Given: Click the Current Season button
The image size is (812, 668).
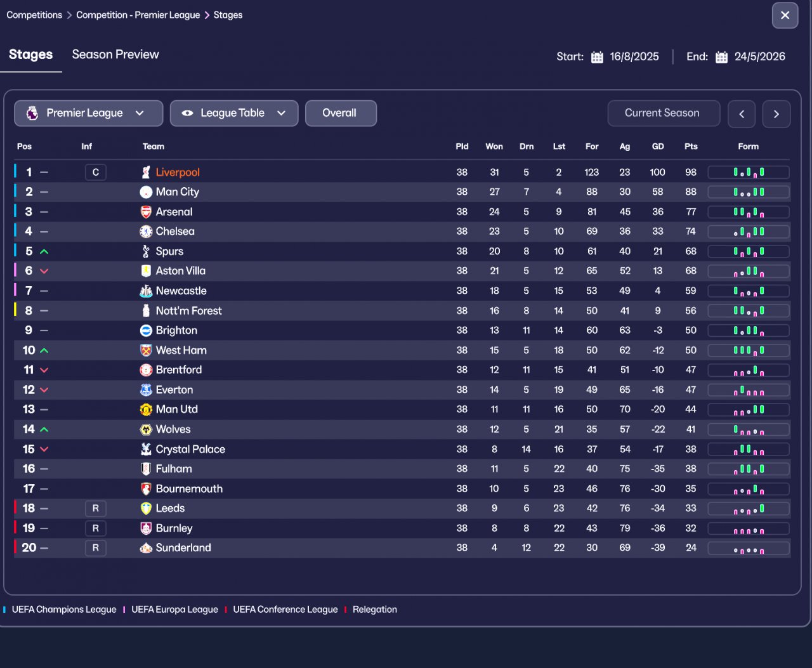Looking at the screenshot, I should 663,114.
